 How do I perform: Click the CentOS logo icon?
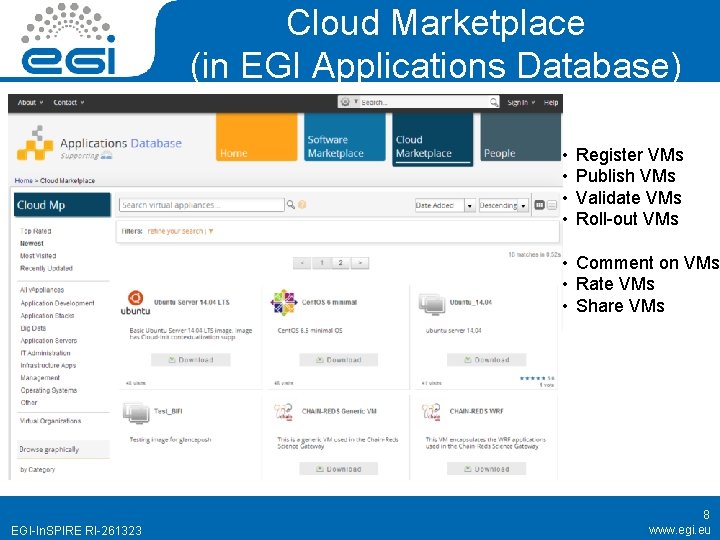click(284, 302)
